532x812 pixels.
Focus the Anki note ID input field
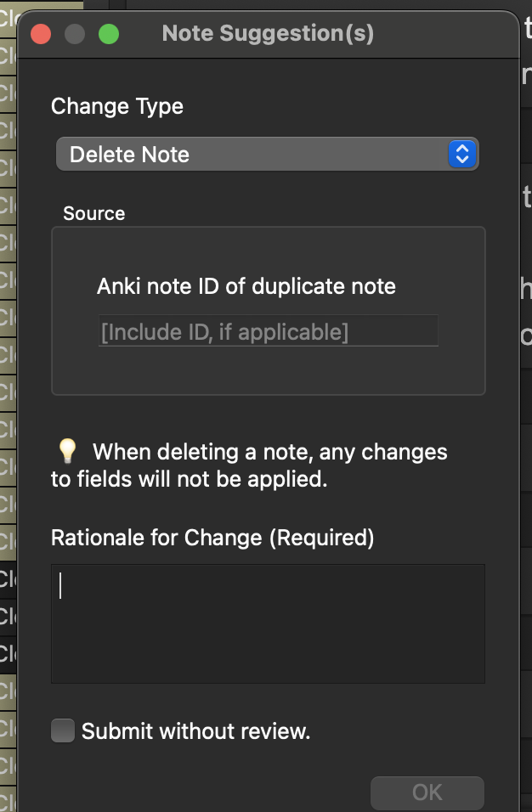[x=268, y=331]
